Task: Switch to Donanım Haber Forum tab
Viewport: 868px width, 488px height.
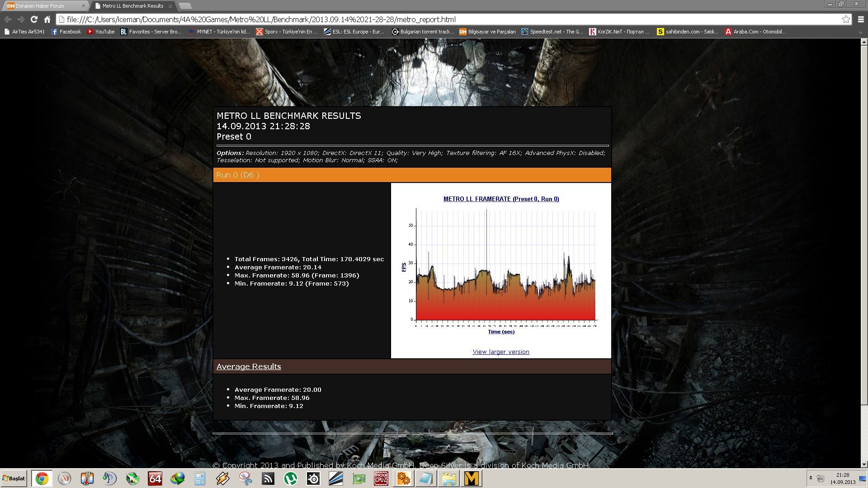Action: pos(40,6)
